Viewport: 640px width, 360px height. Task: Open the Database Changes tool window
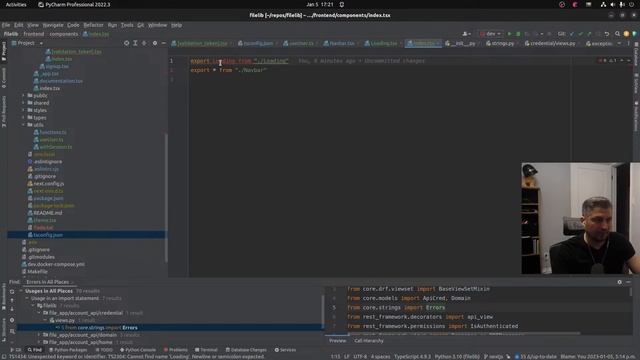pos(246,350)
